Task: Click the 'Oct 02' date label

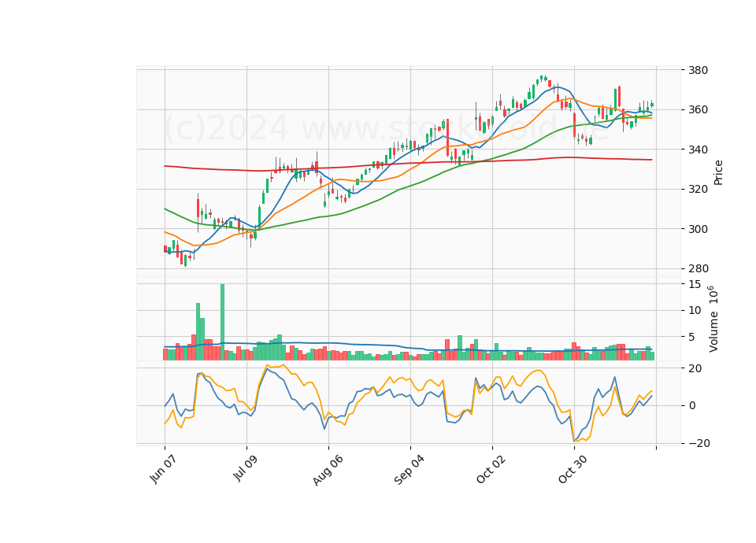Action: pos(491,469)
